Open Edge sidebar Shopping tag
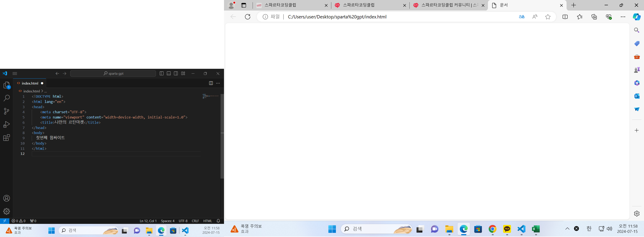644x237 pixels. pyautogui.click(x=637, y=44)
